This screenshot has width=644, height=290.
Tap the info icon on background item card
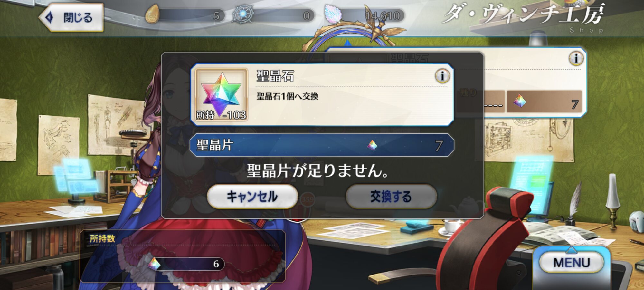pyautogui.click(x=576, y=59)
